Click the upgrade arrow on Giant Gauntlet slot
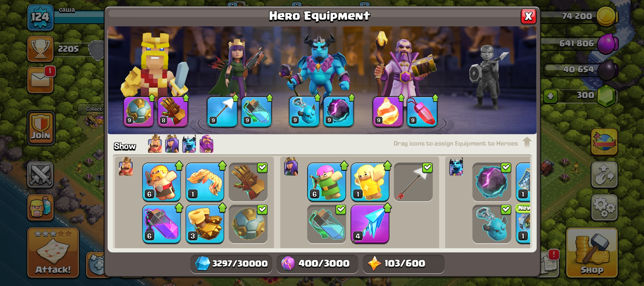 click(x=186, y=98)
